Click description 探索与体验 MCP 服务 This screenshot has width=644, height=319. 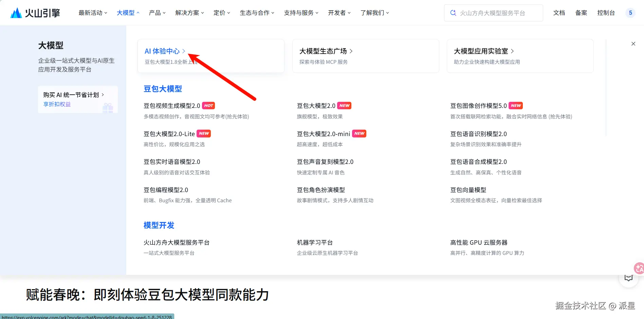324,62
